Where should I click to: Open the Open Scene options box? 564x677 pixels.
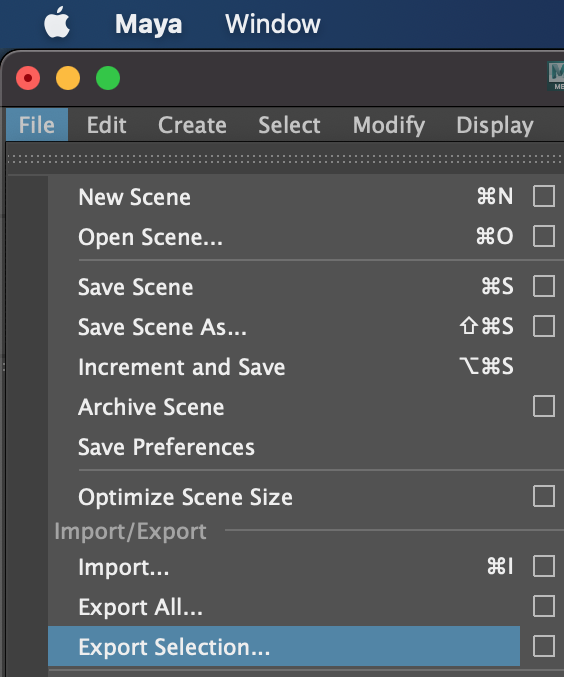click(544, 236)
